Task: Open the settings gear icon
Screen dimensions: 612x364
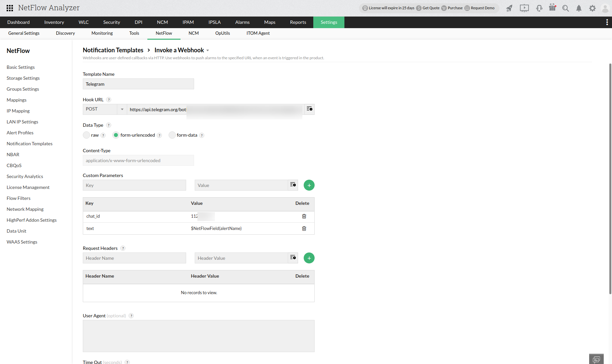Action: click(592, 8)
